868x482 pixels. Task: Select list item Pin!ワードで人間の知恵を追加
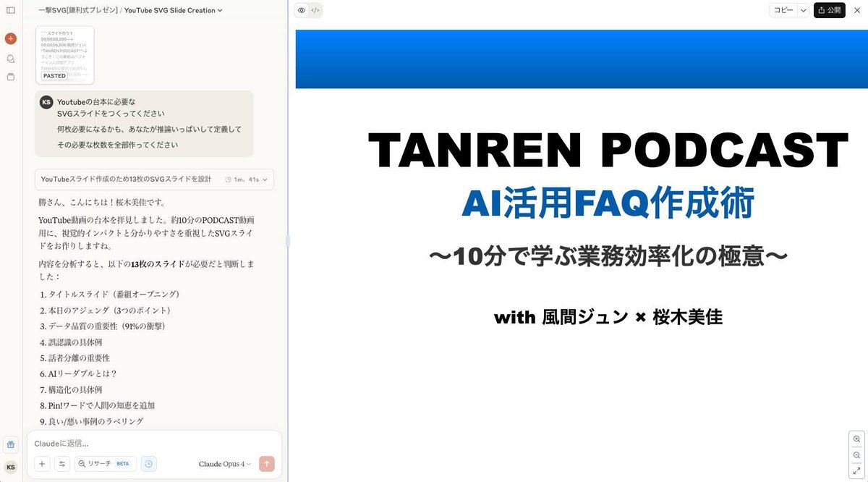(x=102, y=405)
